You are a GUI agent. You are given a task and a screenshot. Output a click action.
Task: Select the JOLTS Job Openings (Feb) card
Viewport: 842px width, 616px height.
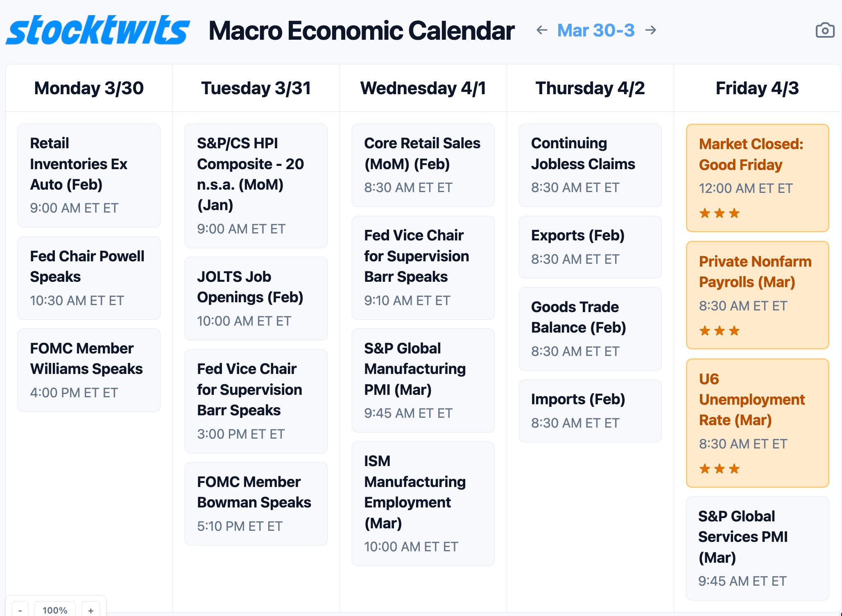(x=256, y=298)
